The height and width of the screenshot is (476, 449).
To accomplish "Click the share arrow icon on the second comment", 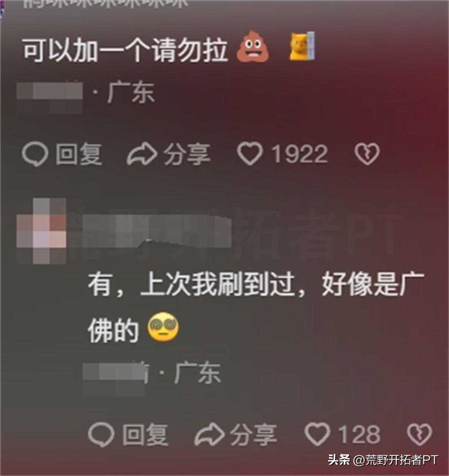I will (x=209, y=434).
